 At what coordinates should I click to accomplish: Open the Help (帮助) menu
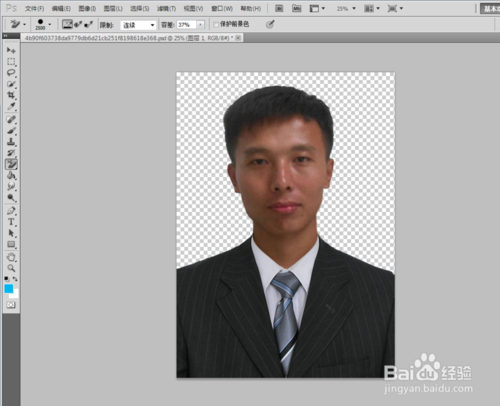pos(251,8)
